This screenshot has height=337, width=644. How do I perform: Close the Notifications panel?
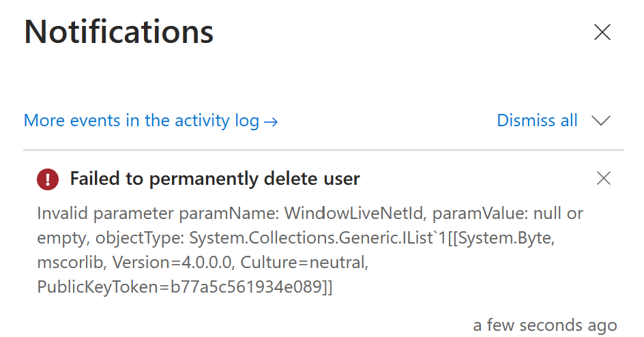[x=602, y=32]
